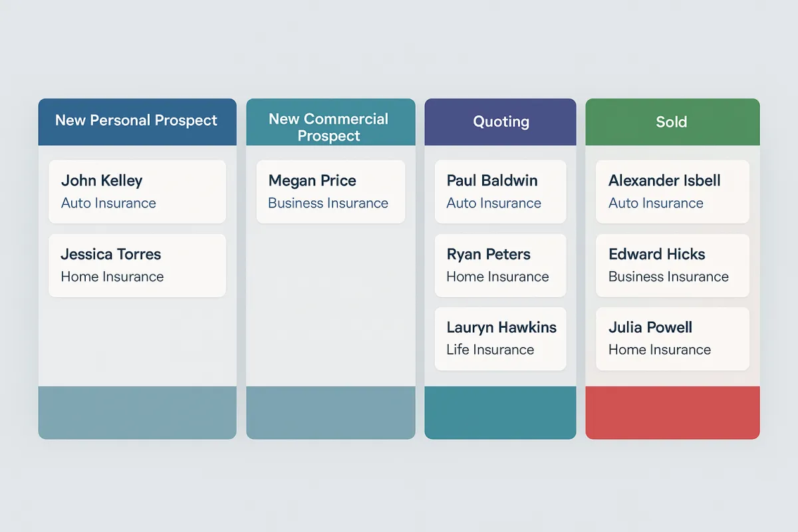This screenshot has width=798, height=532.
Task: Select the Quoting column header
Action: [x=500, y=122]
